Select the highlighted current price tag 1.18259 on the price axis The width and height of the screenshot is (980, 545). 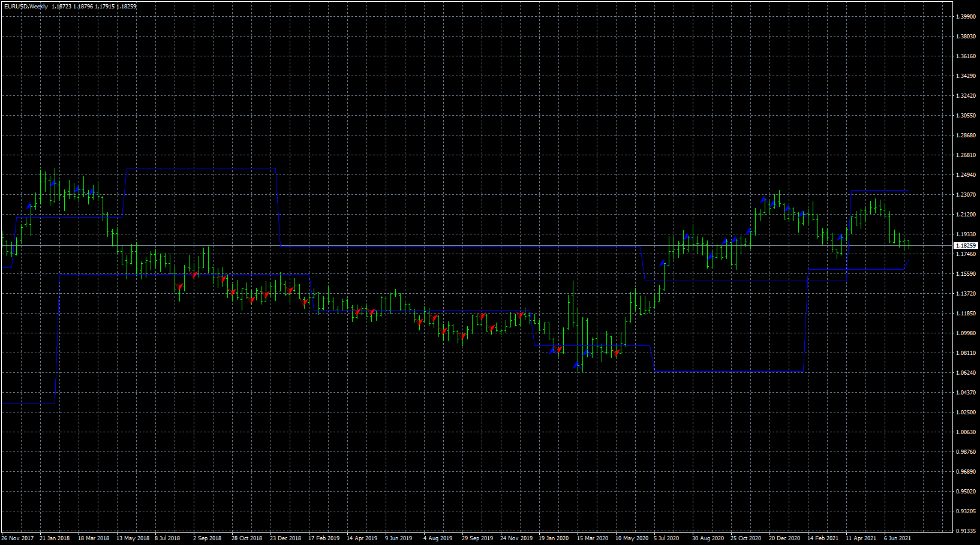[966, 246]
